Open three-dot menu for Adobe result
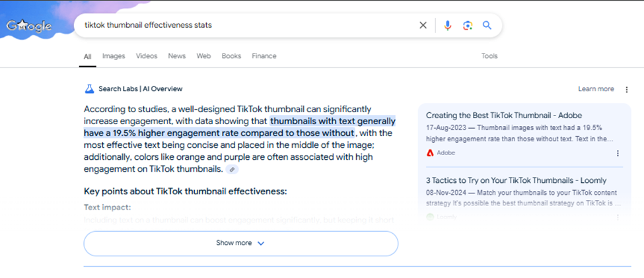 [618, 153]
